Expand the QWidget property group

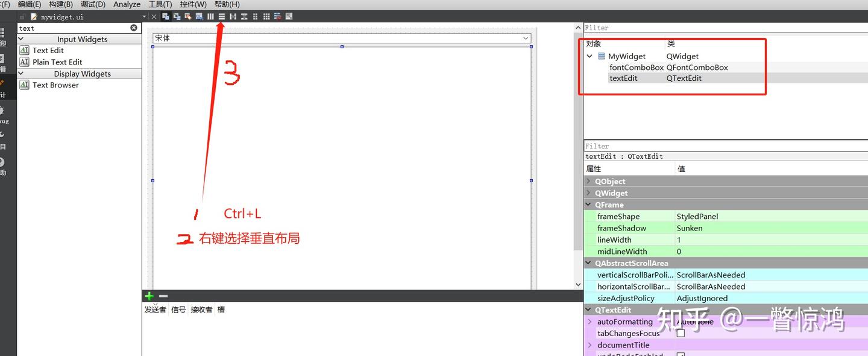pos(589,193)
